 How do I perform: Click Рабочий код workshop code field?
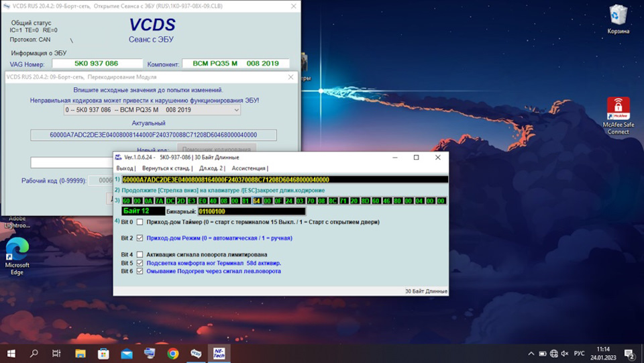tap(101, 180)
